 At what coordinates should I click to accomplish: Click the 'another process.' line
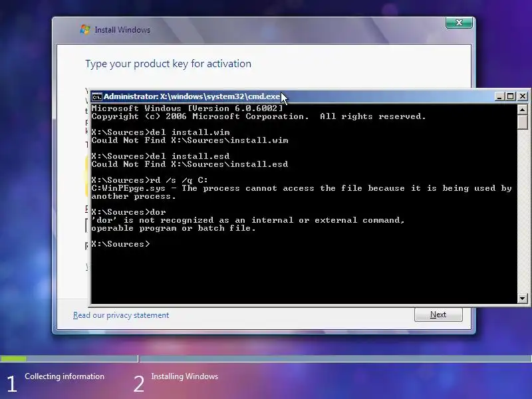134,196
